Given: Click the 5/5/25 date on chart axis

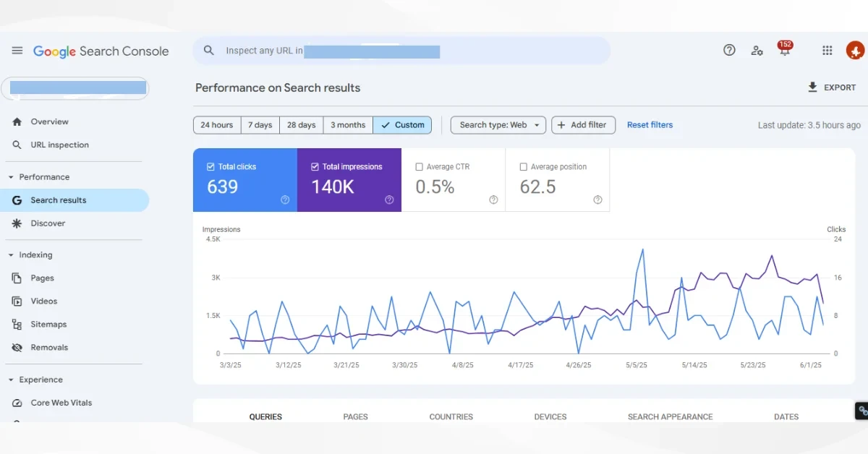Looking at the screenshot, I should (637, 365).
